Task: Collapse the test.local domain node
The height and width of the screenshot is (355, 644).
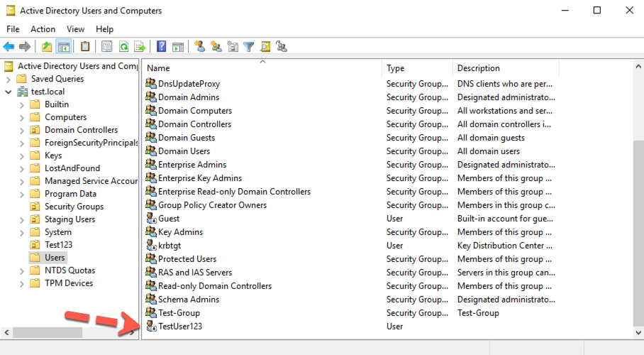Action: pyautogui.click(x=9, y=92)
